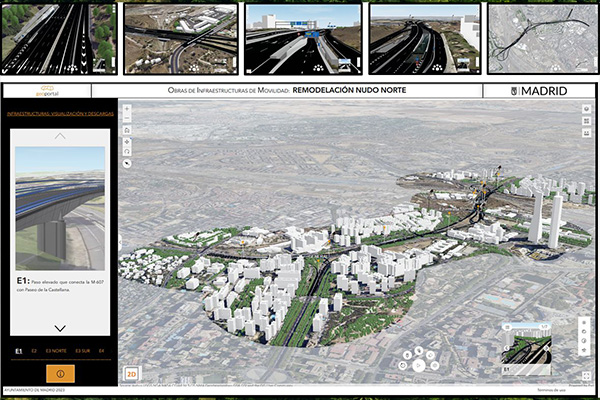Open the E3 SUR tab
Screen dimensions: 600x400
click(x=82, y=351)
